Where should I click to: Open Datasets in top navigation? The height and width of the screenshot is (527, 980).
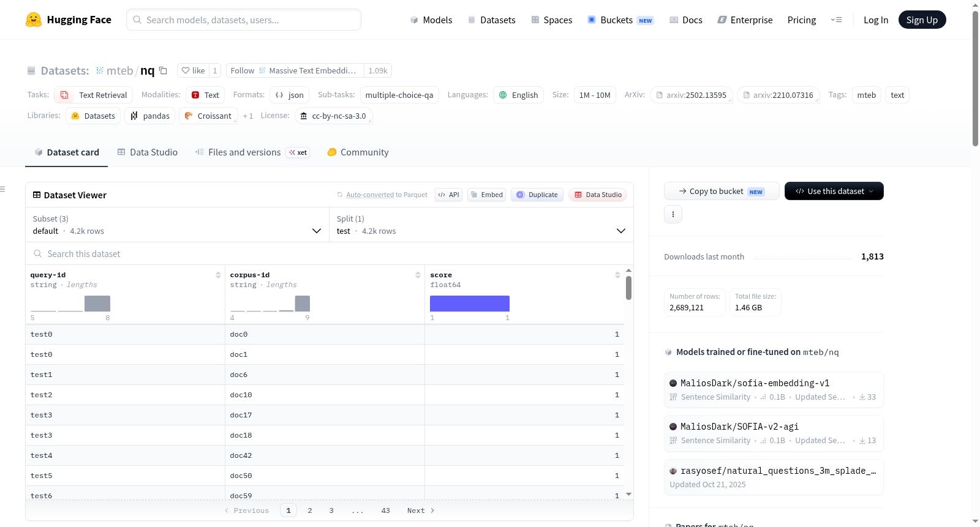click(492, 20)
